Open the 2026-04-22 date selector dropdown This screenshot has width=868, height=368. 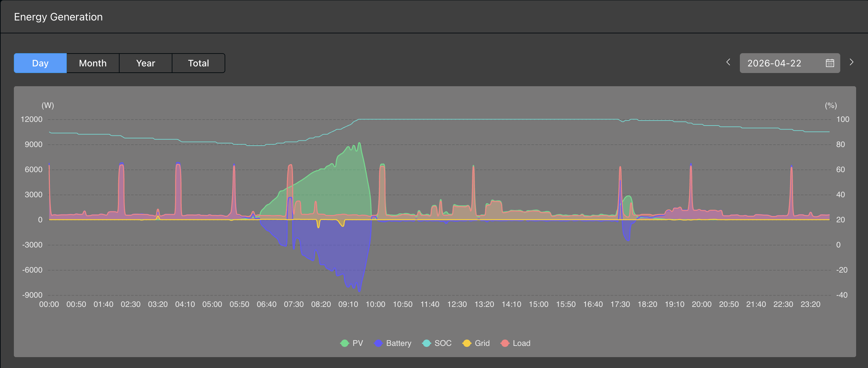pos(775,63)
